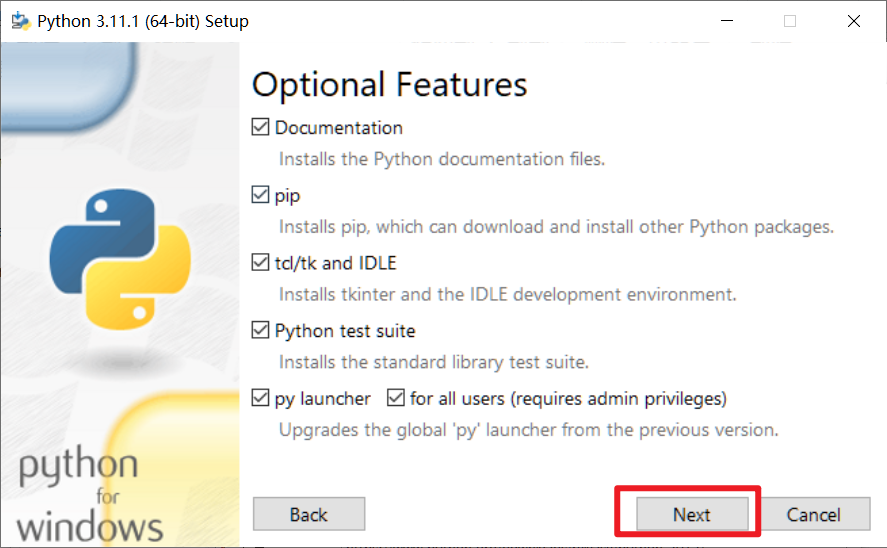
Task: Toggle the 'for all users' checkbox
Action: point(396,398)
